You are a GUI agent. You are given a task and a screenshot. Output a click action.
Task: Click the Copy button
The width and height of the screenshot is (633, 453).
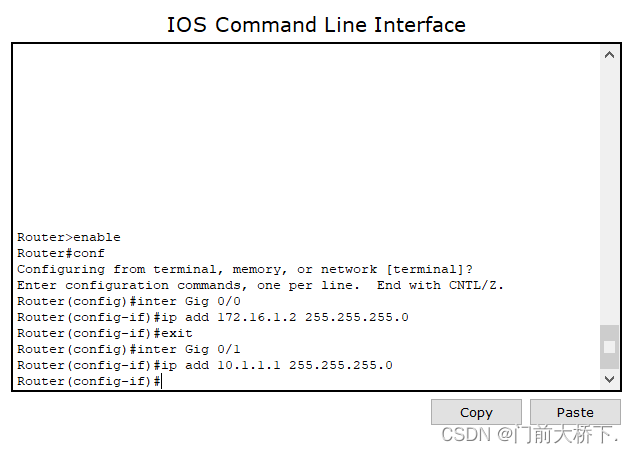(x=476, y=412)
